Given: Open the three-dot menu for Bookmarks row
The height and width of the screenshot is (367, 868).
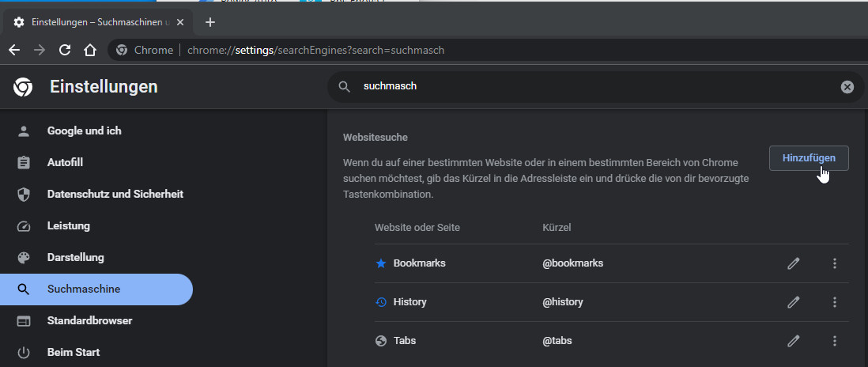Looking at the screenshot, I should point(835,263).
